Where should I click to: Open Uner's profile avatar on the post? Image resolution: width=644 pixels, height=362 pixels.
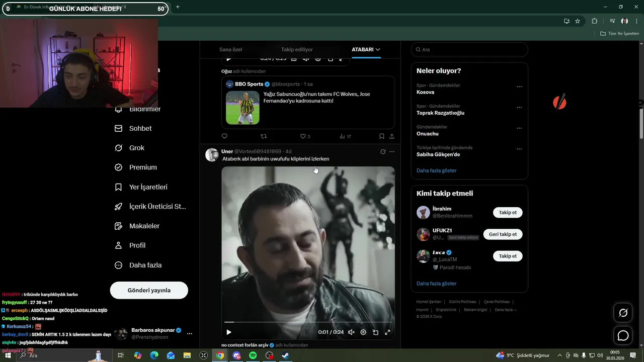coord(212,155)
